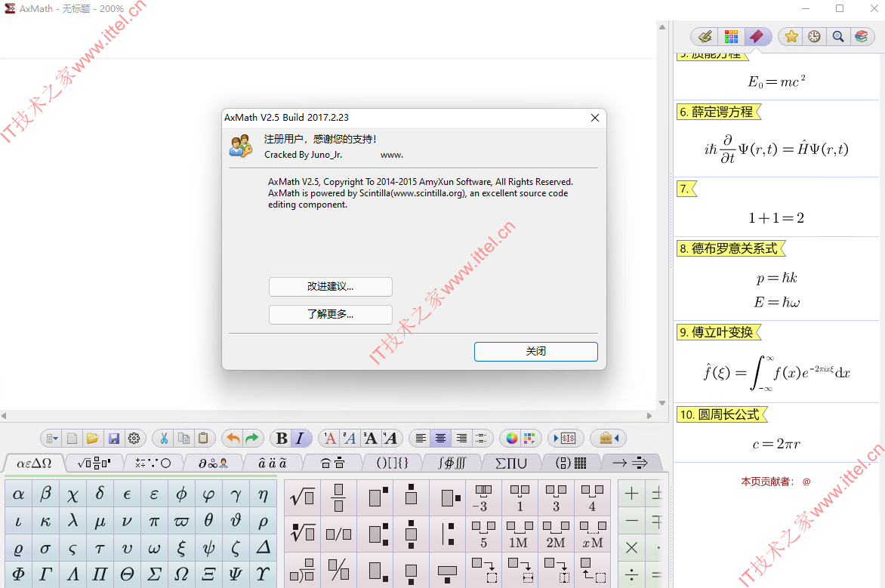The height and width of the screenshot is (588, 885).
Task: Cut selection with the scissors icon
Action: click(x=164, y=439)
